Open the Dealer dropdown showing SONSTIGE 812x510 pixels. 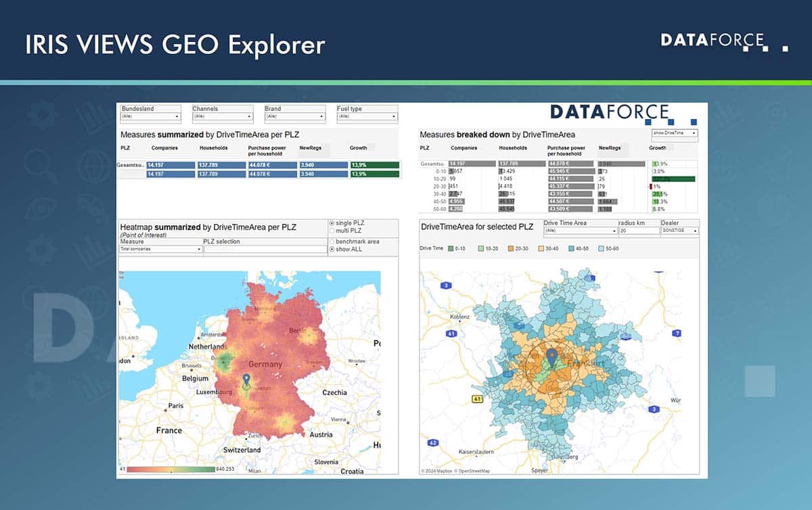pos(680,231)
